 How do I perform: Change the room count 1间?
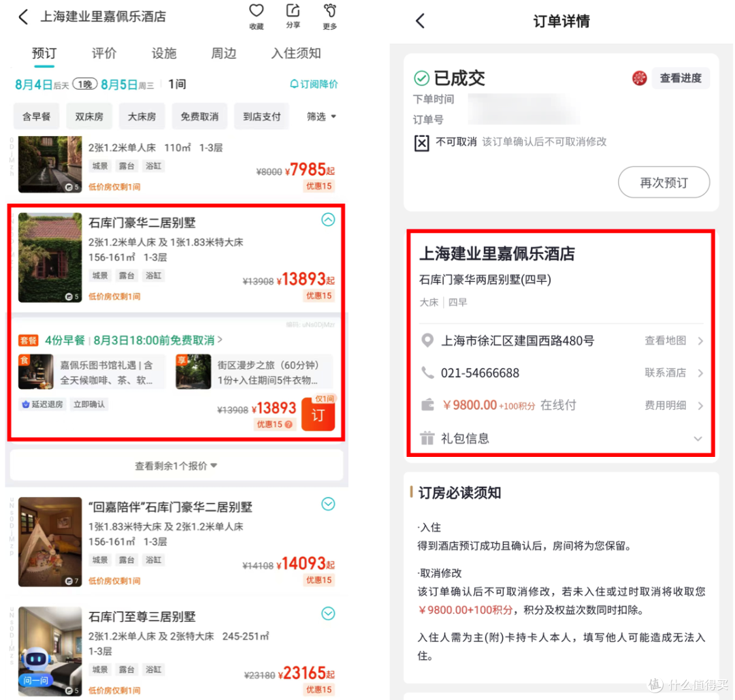click(x=177, y=84)
